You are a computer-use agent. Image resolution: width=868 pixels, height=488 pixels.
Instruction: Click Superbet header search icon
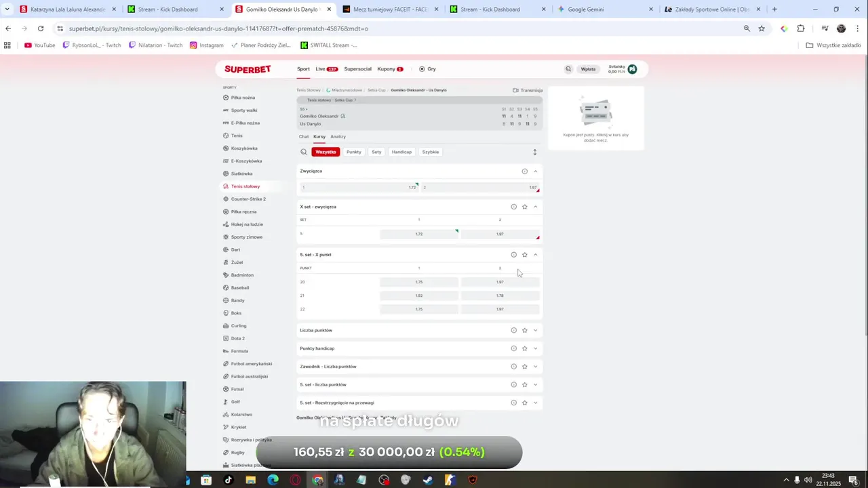[x=568, y=69]
